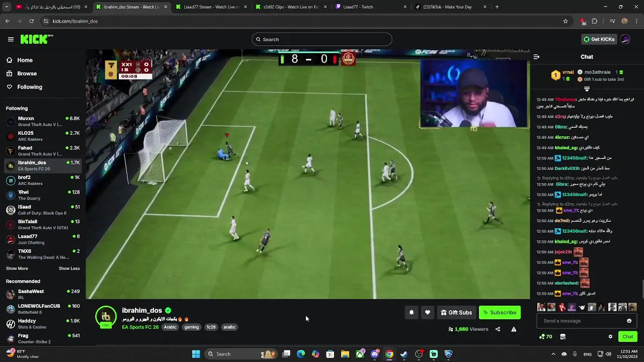Viewport: 644px width, 362px height.
Task: Click the Gift Subs button
Action: pyautogui.click(x=456, y=313)
